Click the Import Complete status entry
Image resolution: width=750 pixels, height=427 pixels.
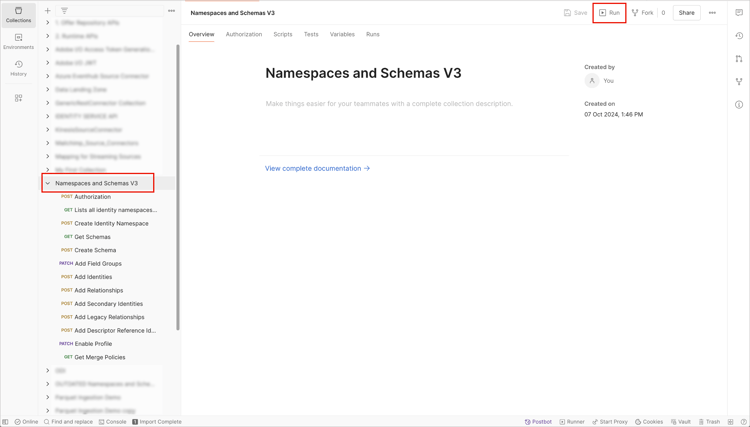pos(157,422)
